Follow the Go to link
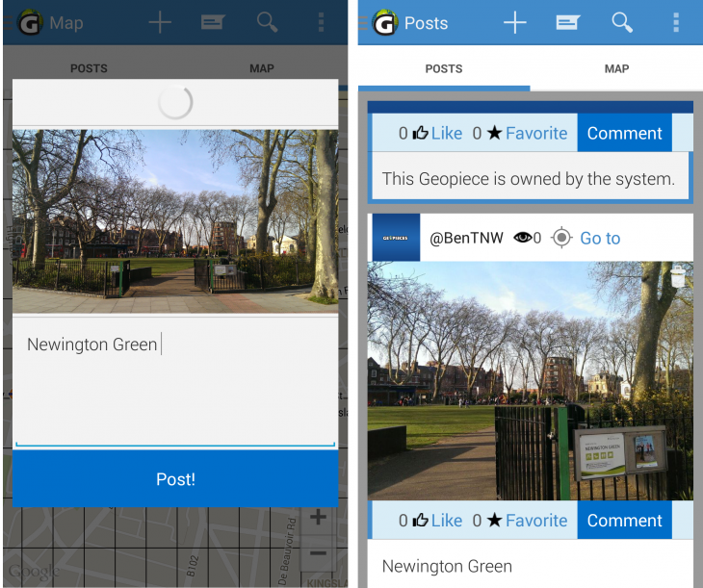Image resolution: width=703 pixels, height=588 pixels. point(600,238)
